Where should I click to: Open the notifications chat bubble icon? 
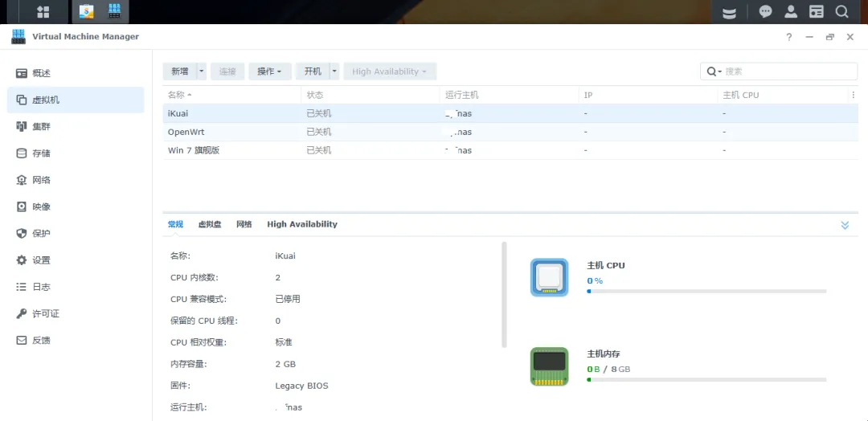click(766, 11)
